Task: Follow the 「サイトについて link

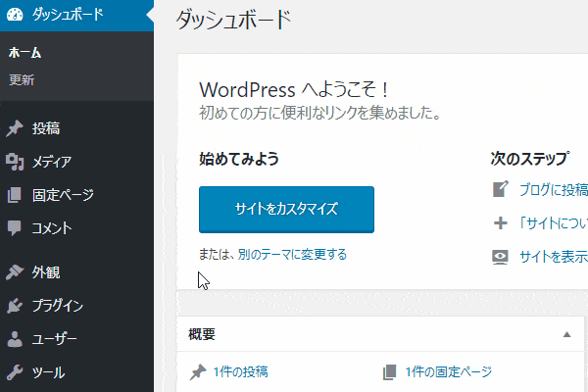Action: click(554, 223)
